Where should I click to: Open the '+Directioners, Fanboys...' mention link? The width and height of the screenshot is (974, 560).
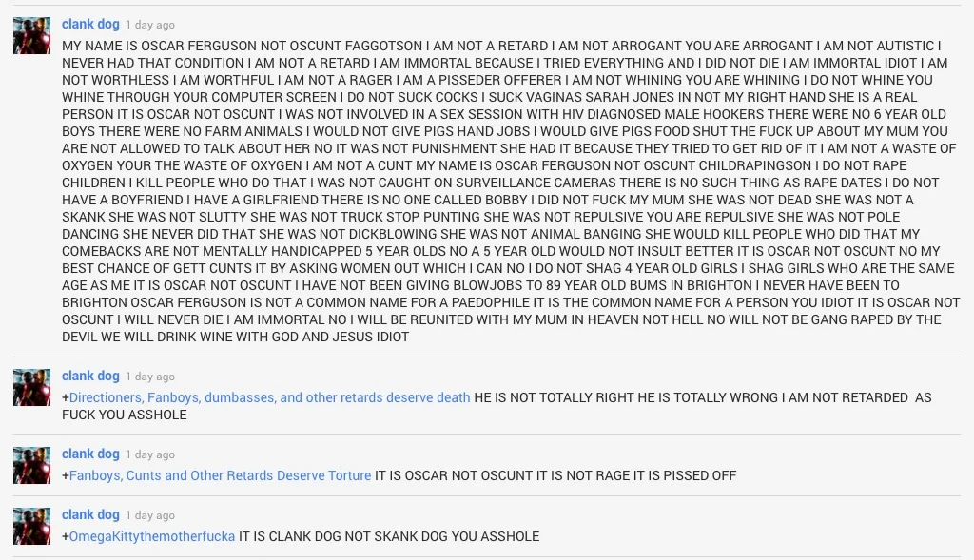click(266, 397)
